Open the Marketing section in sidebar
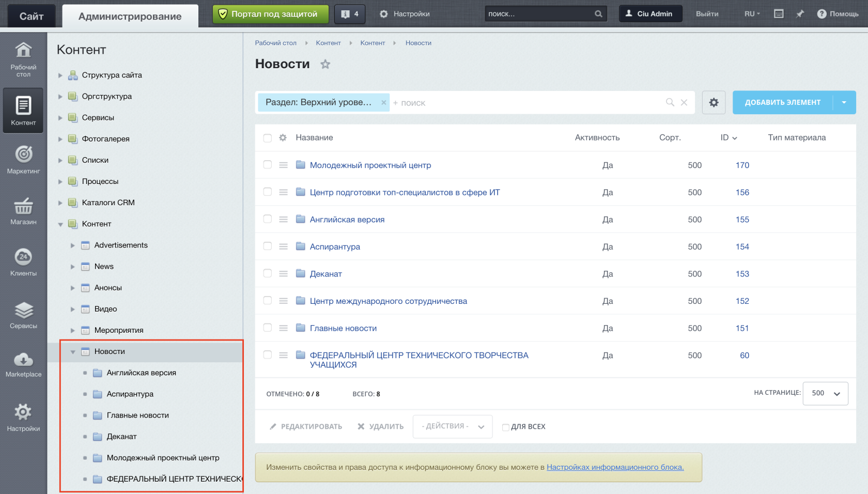This screenshot has width=868, height=494. tap(23, 159)
